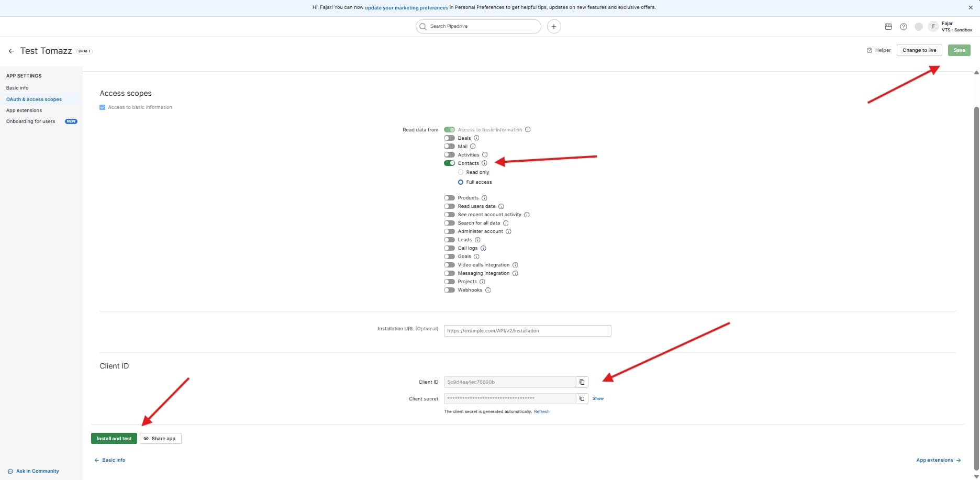Enable the Deals scope toggle
The height and width of the screenshot is (480, 980).
pos(449,138)
